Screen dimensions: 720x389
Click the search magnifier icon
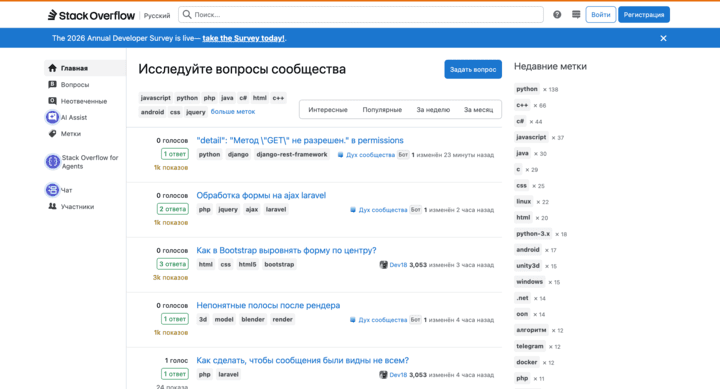(x=187, y=15)
